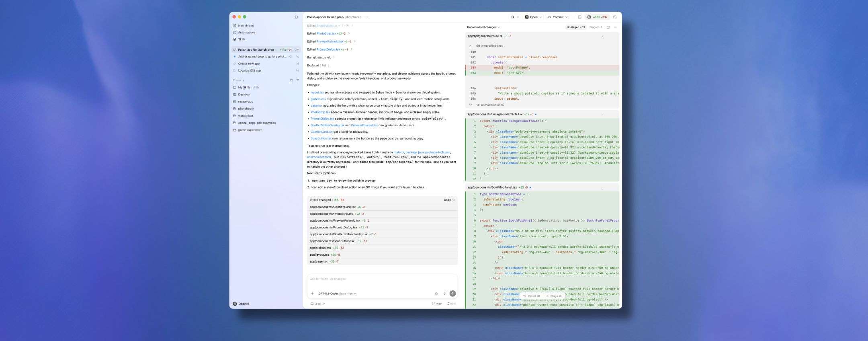
Task: Select the Unstaged 33 filter
Action: 575,27
